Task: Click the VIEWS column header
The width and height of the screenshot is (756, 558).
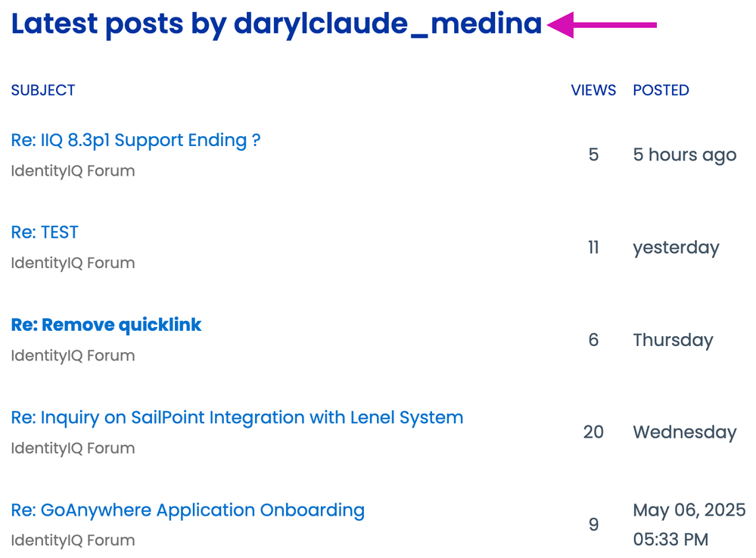Action: (593, 90)
